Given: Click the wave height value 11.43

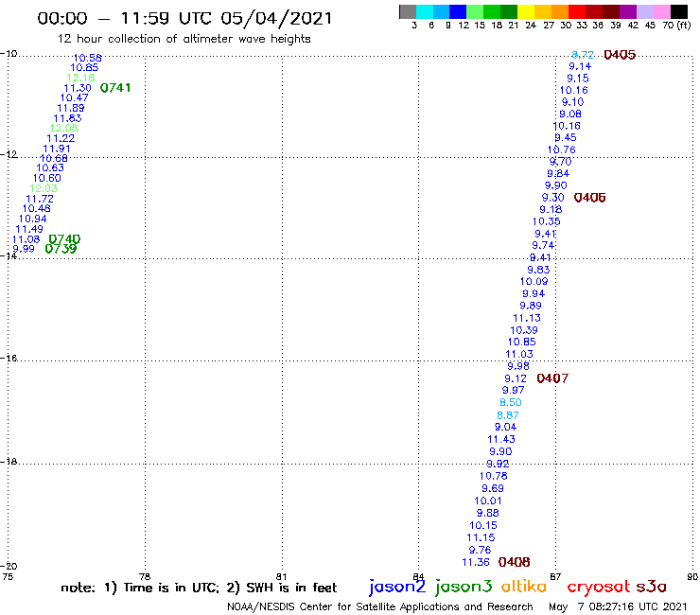Looking at the screenshot, I should tap(501, 439).
